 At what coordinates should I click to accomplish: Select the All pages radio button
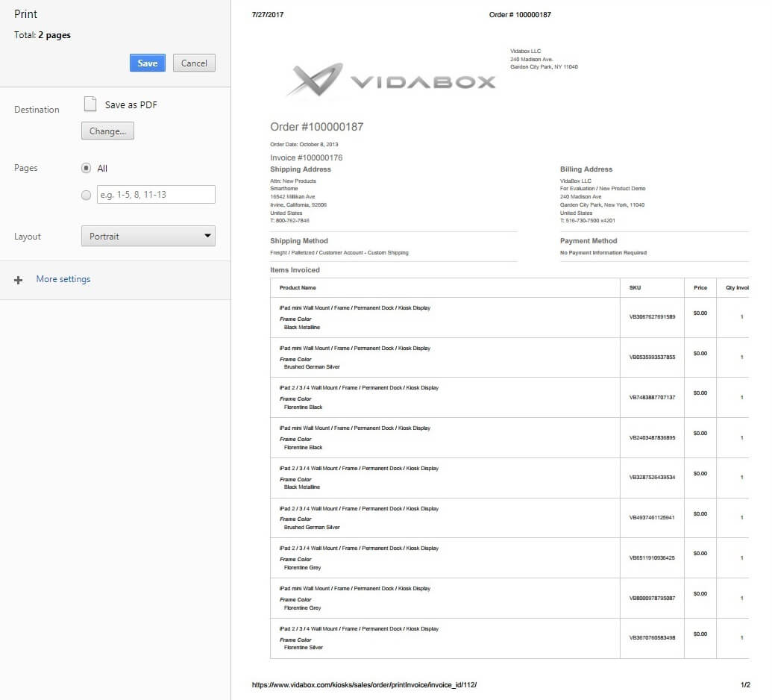(x=87, y=168)
